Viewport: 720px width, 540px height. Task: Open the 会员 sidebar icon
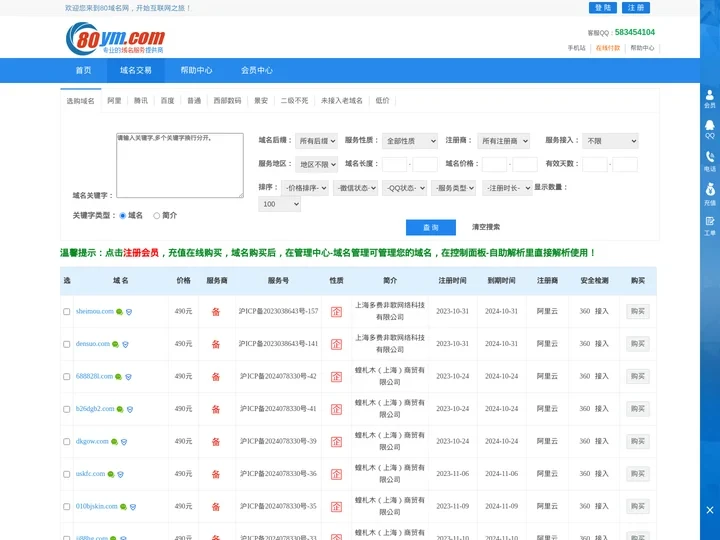coord(709,99)
